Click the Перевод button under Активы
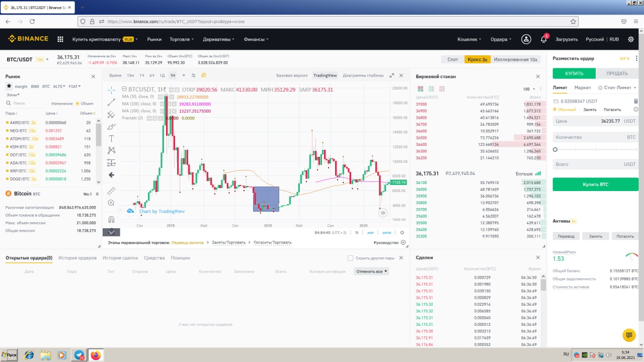Viewport: 644px width, 362px height. (x=566, y=236)
